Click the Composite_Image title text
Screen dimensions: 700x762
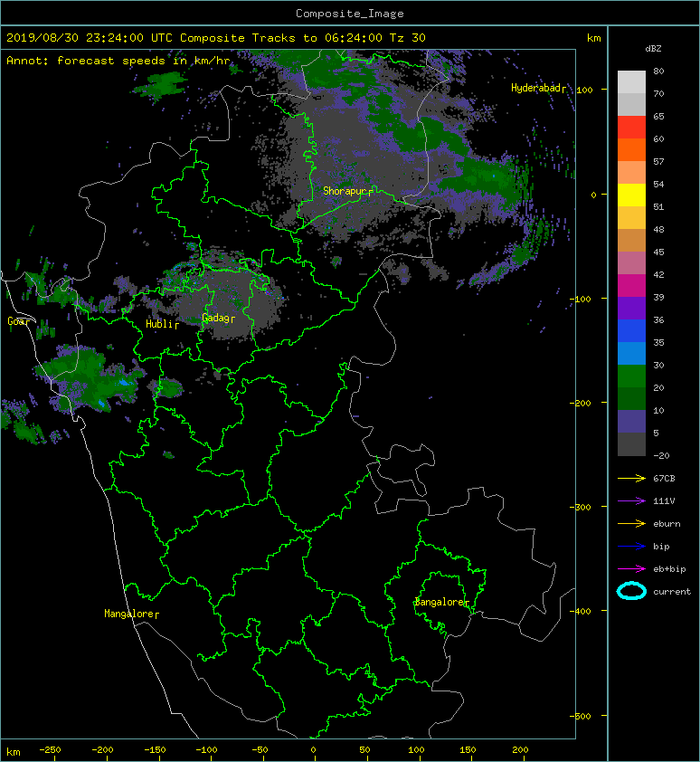click(350, 14)
